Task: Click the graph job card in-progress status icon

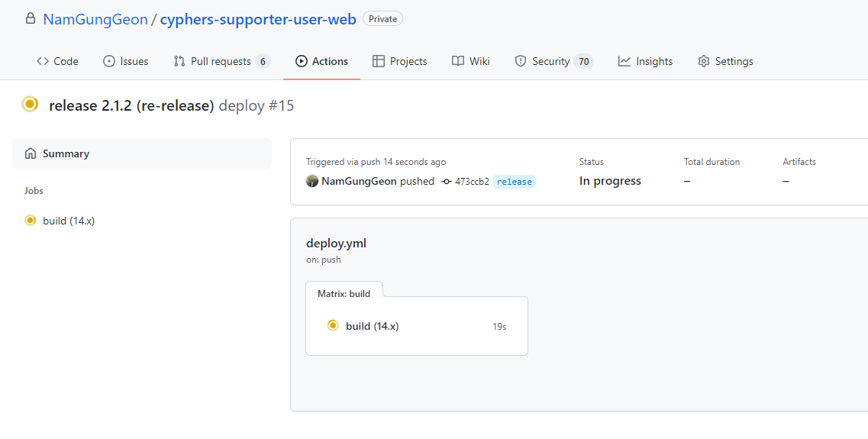Action: [x=333, y=325]
